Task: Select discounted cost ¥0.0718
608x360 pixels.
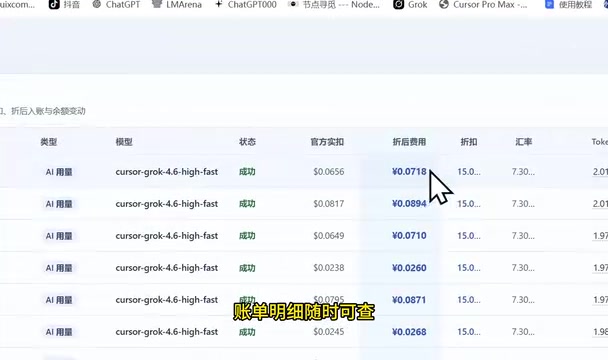Action: point(409,171)
